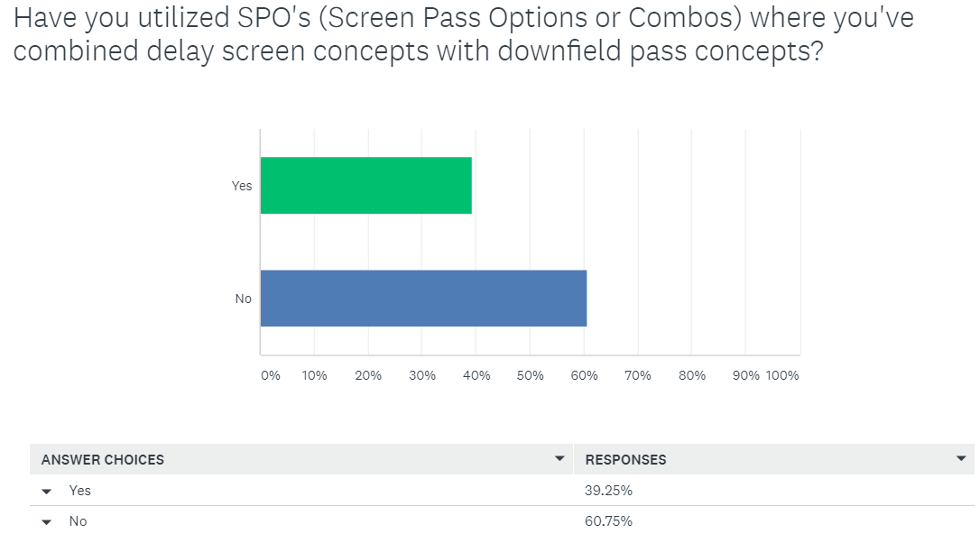The width and height of the screenshot is (980, 534).
Task: Click the 39.25% response value
Action: coord(609,491)
